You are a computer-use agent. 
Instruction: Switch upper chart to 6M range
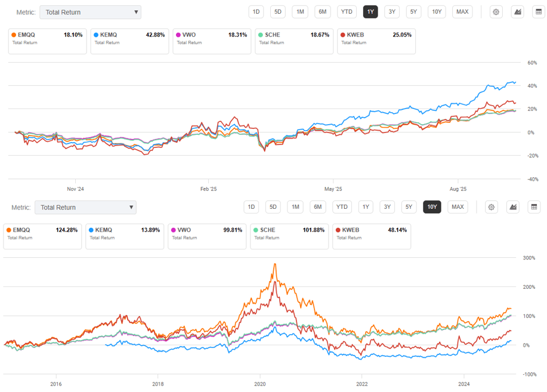pyautogui.click(x=322, y=12)
